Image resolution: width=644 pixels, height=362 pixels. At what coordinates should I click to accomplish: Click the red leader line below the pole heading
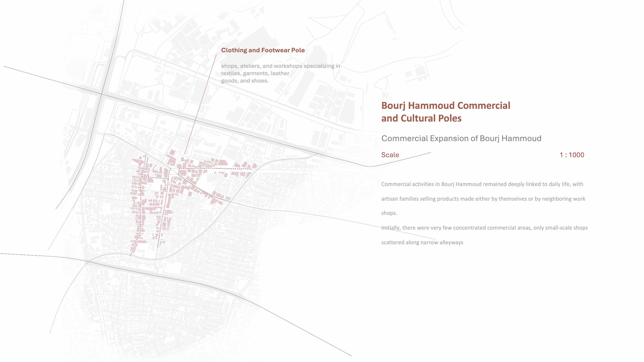201,104
